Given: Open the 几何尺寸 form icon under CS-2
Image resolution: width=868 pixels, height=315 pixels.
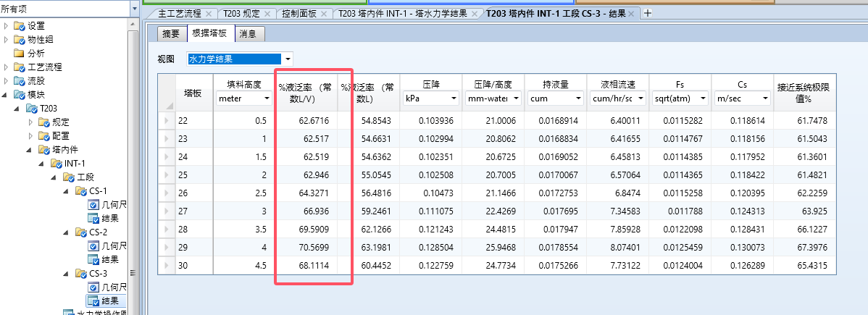Looking at the screenshot, I should (x=93, y=245).
